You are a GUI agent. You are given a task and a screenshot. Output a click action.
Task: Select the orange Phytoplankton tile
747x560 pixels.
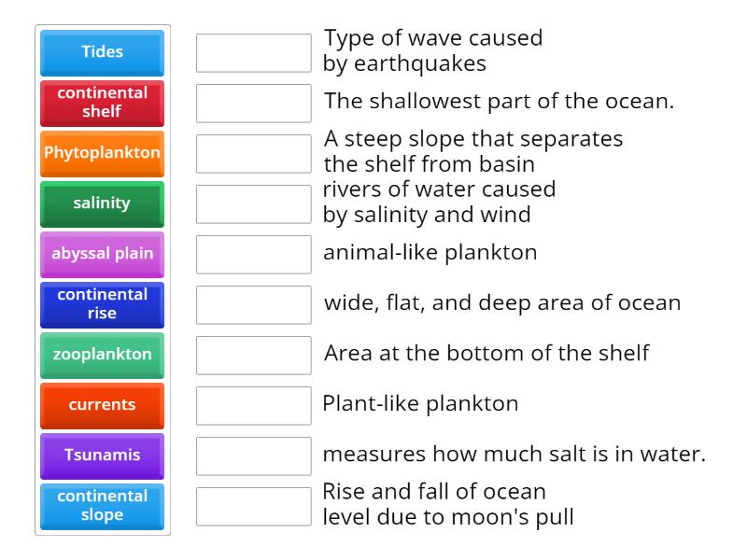pos(101,153)
